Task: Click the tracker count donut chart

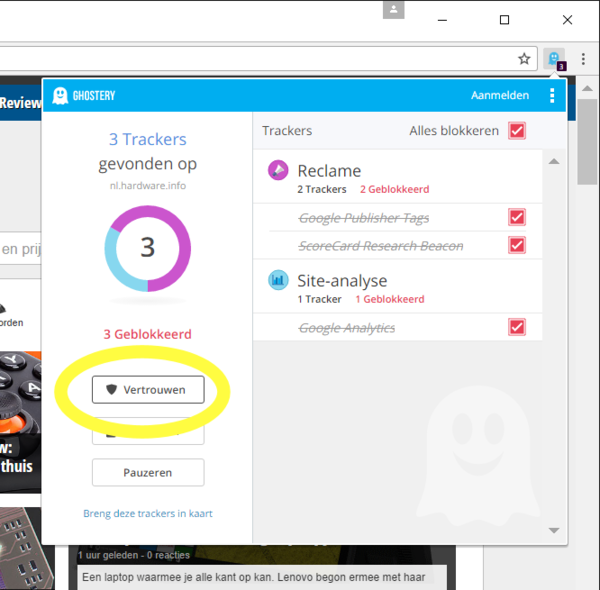Action: [x=148, y=248]
